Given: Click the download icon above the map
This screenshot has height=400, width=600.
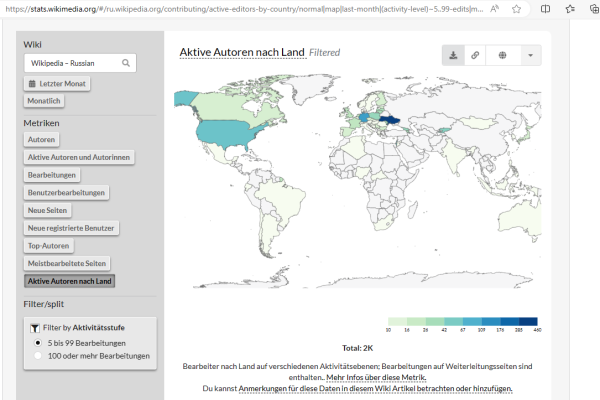Looking at the screenshot, I should [x=452, y=56].
